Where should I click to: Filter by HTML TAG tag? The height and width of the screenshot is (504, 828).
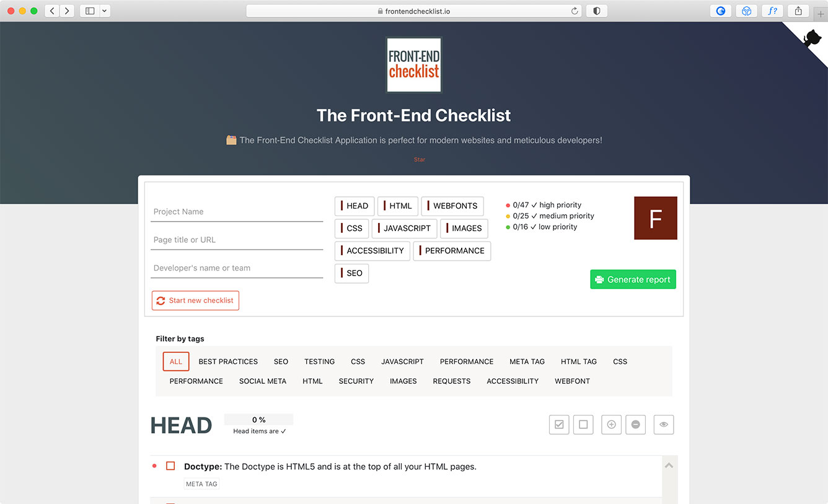(x=579, y=362)
